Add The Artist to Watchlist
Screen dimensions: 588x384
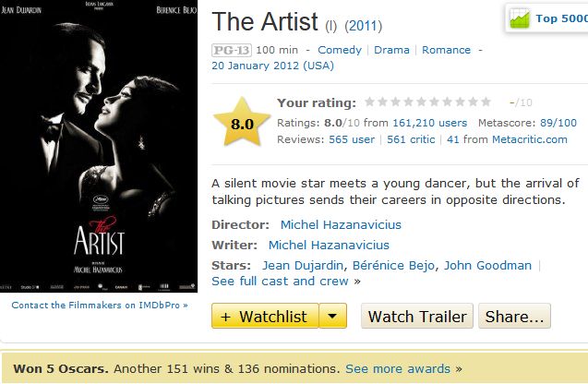(x=265, y=317)
